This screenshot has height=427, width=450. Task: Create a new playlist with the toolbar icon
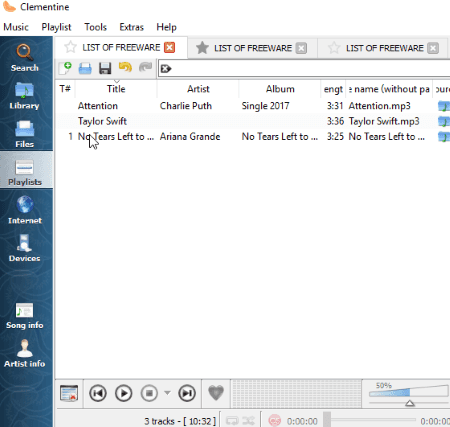[x=65, y=68]
